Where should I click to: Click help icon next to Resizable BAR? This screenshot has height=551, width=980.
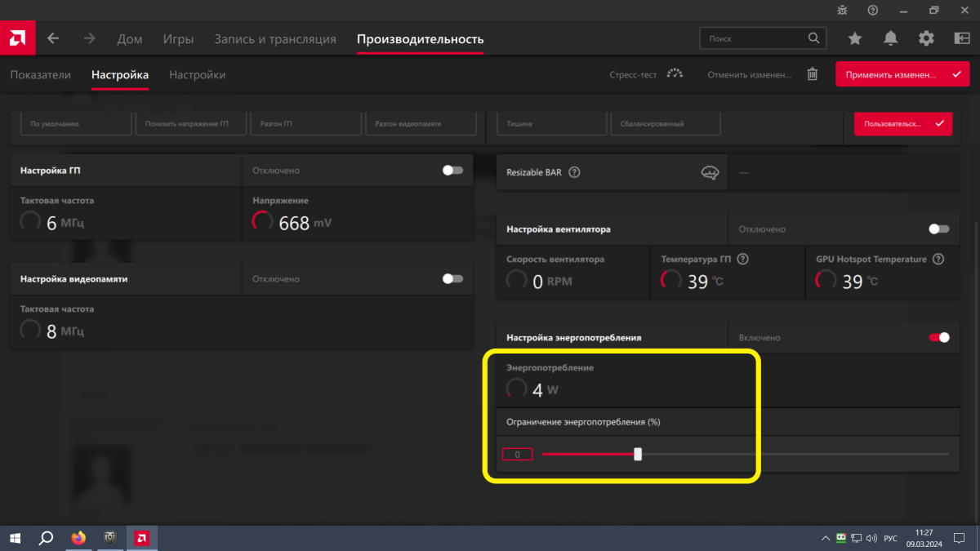[574, 172]
